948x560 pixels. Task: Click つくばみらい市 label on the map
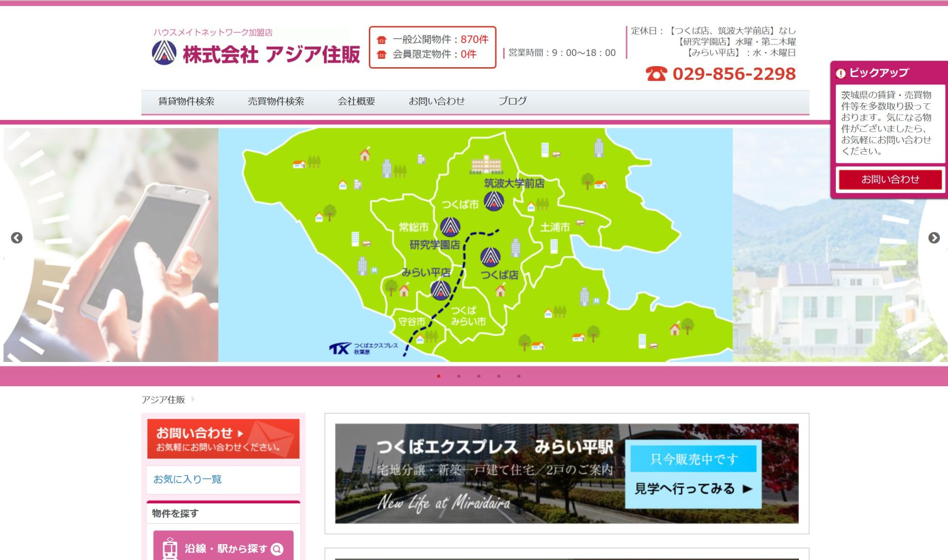click(468, 316)
